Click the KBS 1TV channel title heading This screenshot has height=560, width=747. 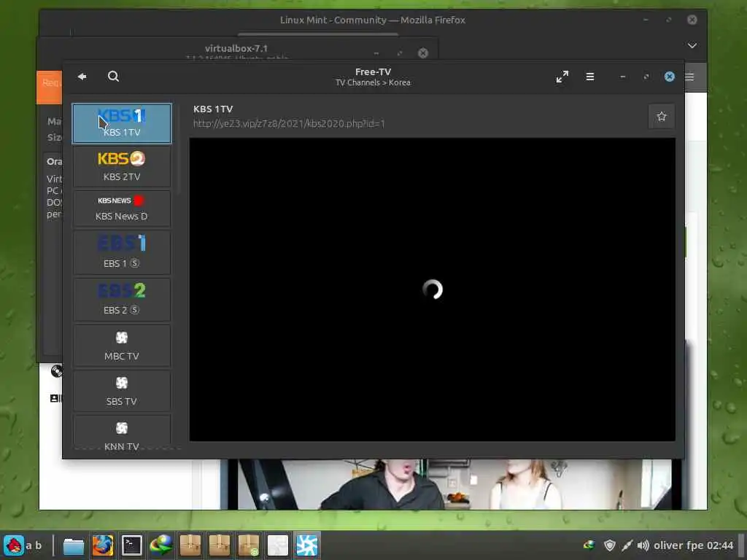click(213, 109)
